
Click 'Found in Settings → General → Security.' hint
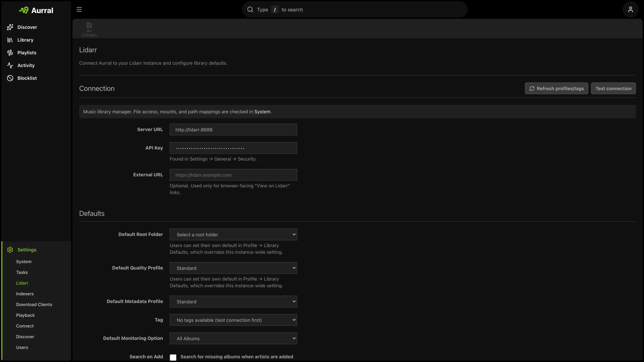tap(213, 159)
